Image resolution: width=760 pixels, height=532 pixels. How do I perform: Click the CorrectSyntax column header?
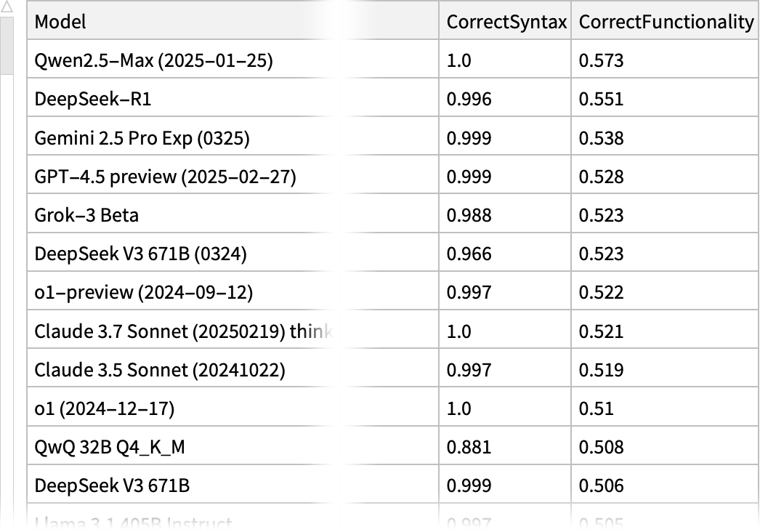pyautogui.click(x=506, y=22)
